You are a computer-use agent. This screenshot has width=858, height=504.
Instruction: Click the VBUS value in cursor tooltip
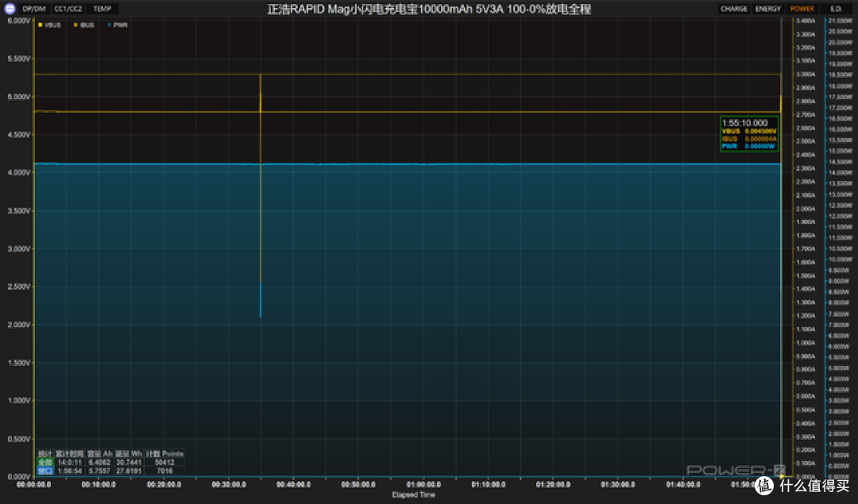click(x=760, y=131)
